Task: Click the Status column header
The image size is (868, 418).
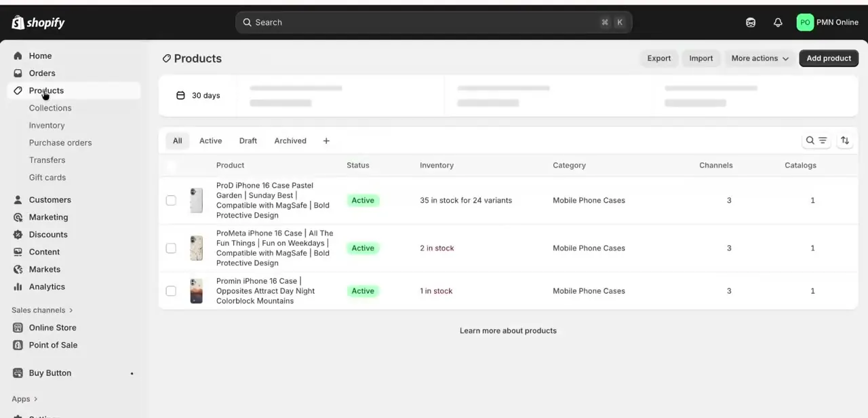Action: pyautogui.click(x=358, y=166)
